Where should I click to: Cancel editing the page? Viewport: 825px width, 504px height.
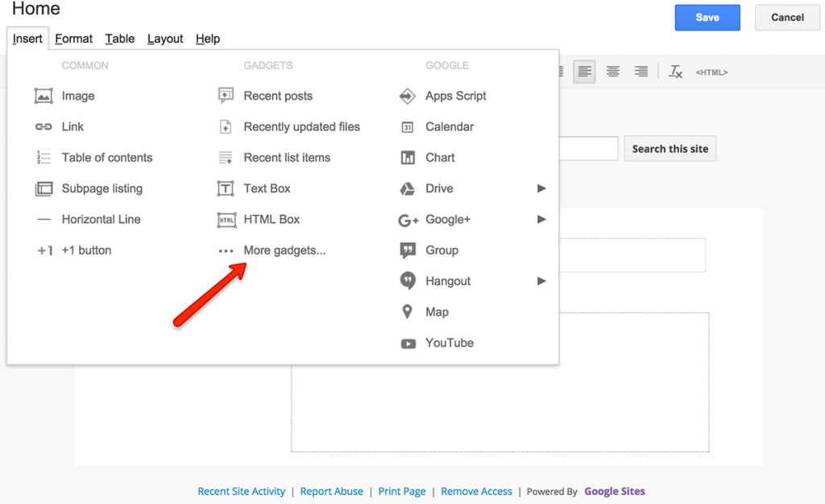(787, 18)
